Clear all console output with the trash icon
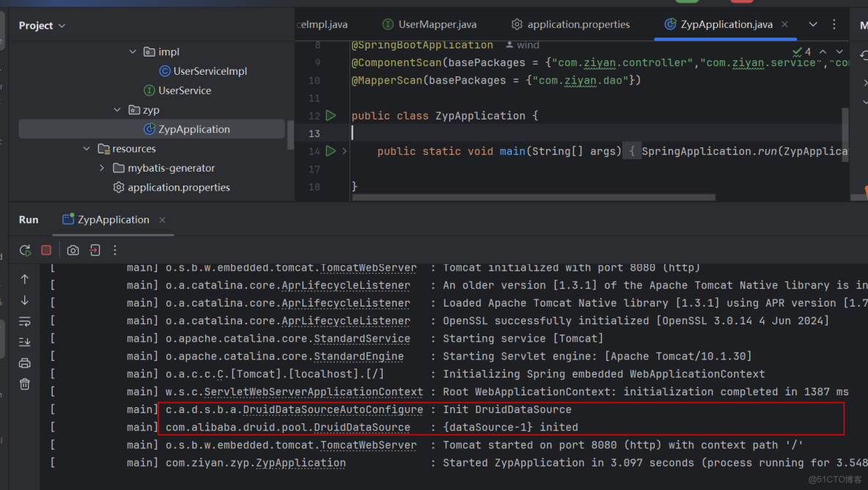Screen dimensions: 868x490 [24, 383]
